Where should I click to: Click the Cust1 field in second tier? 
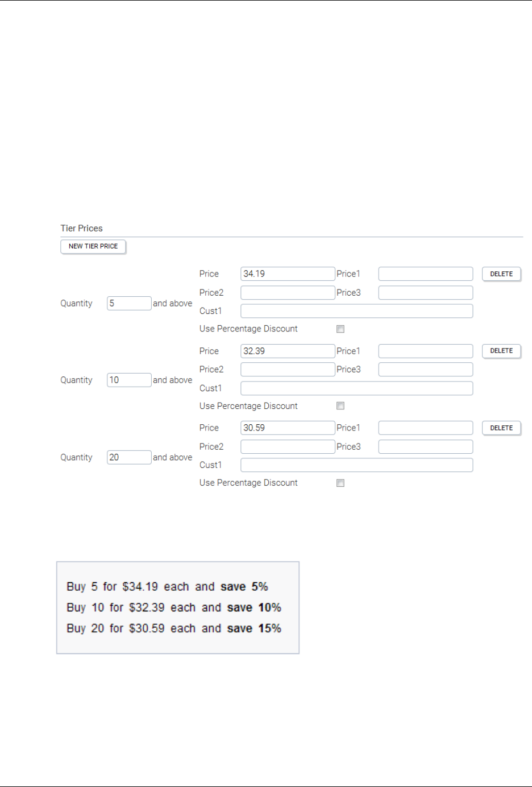click(356, 388)
